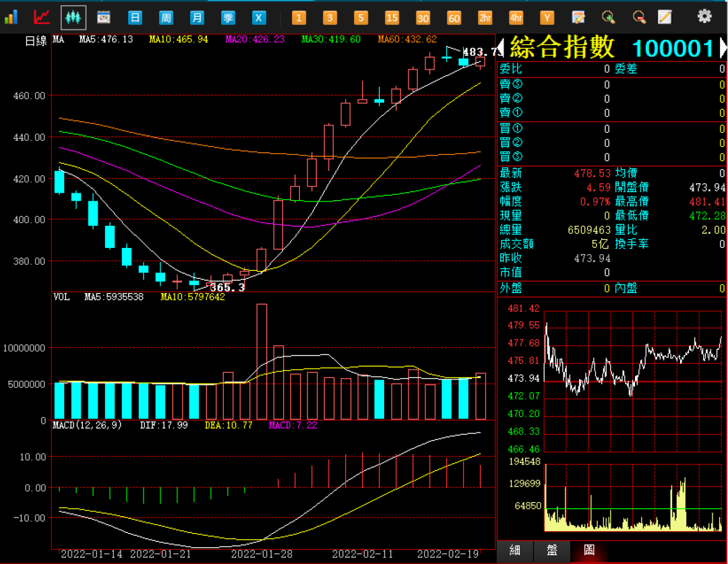Click the 2022-01-28 date label
Image resolution: width=728 pixels, height=564 pixels.
262,555
